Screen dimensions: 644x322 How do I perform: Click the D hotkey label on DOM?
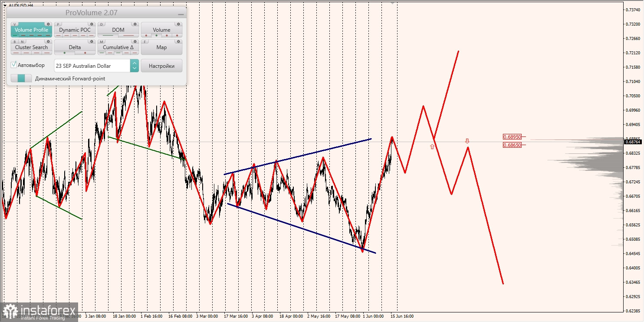pyautogui.click(x=102, y=24)
